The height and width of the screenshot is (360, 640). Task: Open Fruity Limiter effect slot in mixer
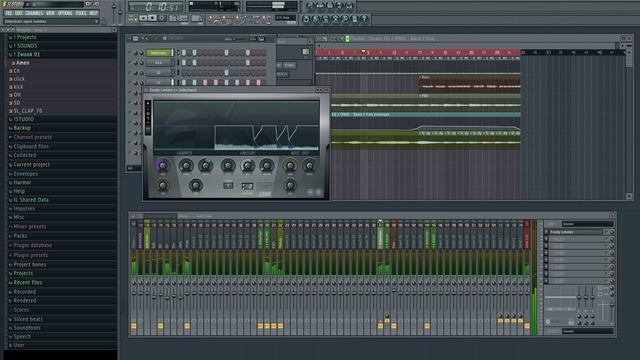(x=576, y=232)
